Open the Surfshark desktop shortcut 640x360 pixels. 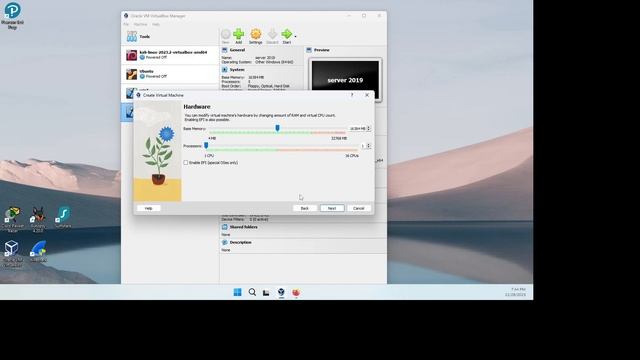click(63, 217)
